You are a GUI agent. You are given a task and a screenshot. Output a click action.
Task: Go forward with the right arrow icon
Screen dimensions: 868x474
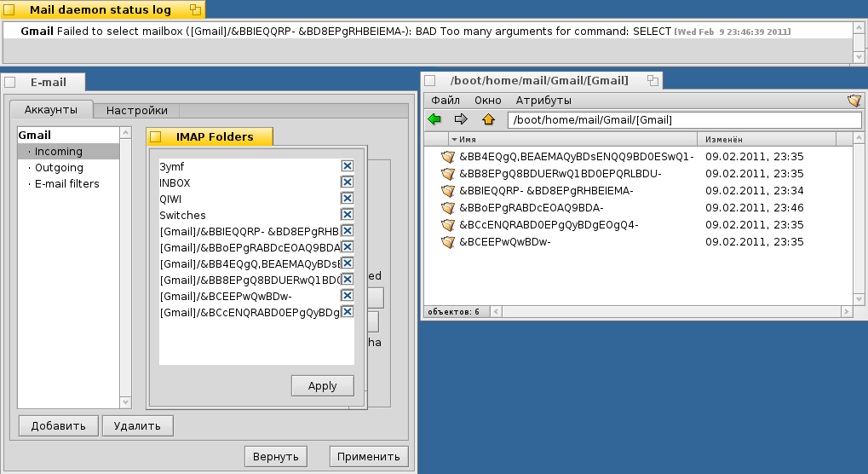461,119
